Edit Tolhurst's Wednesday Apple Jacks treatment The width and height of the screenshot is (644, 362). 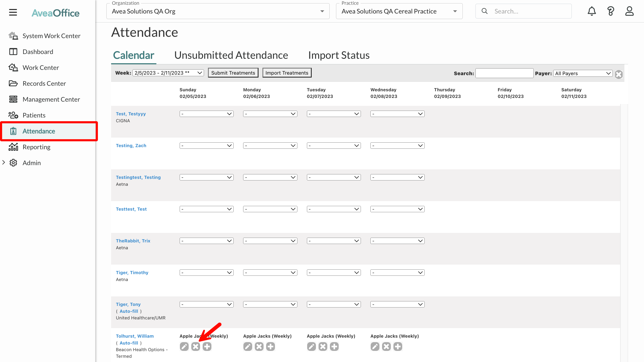click(375, 346)
